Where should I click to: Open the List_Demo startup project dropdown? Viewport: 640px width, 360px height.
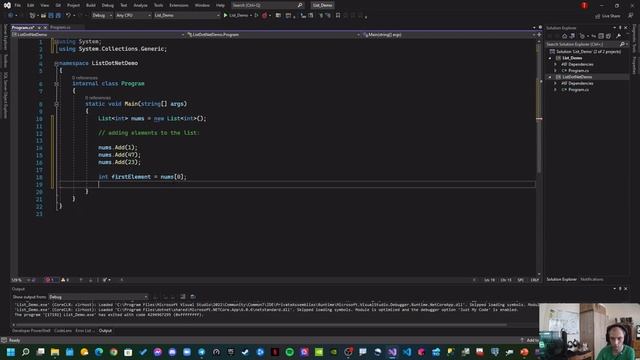coord(187,16)
